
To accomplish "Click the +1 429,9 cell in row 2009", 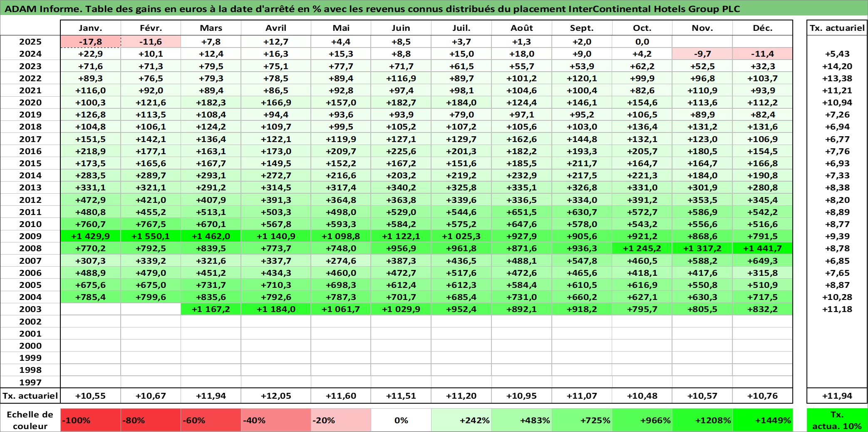I will point(91,236).
